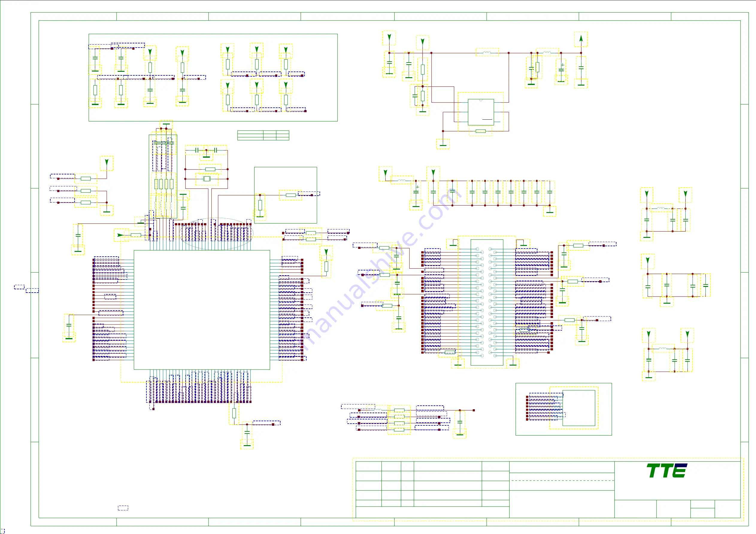The image size is (756, 534).
Task: Click the crystal oscillator symbol
Action: [x=207, y=179]
